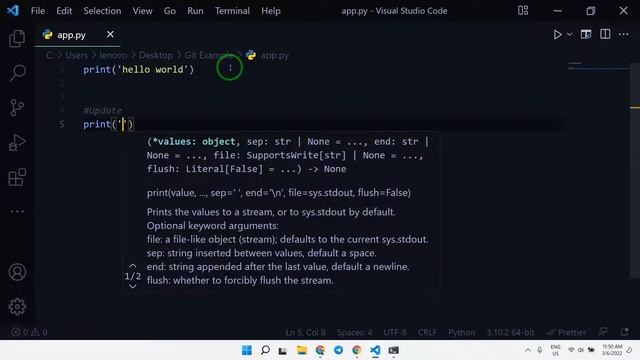Customize layout icon in title bar
Image resolution: width=640 pixels, height=360 pixels.
coord(523,11)
